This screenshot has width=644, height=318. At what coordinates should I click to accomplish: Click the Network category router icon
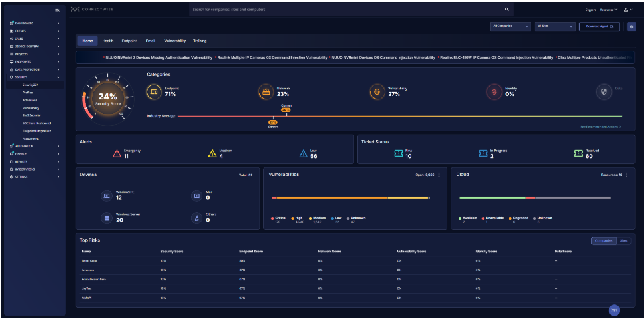[266, 92]
